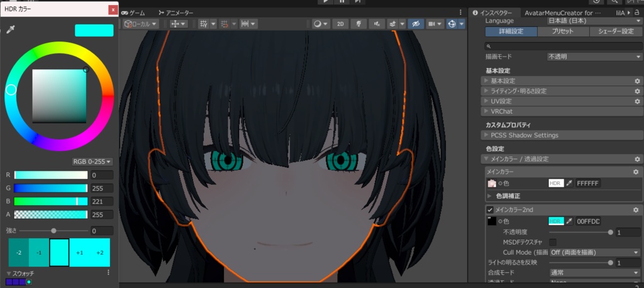
Task: Click the R value field showing 0
Action: pos(102,175)
